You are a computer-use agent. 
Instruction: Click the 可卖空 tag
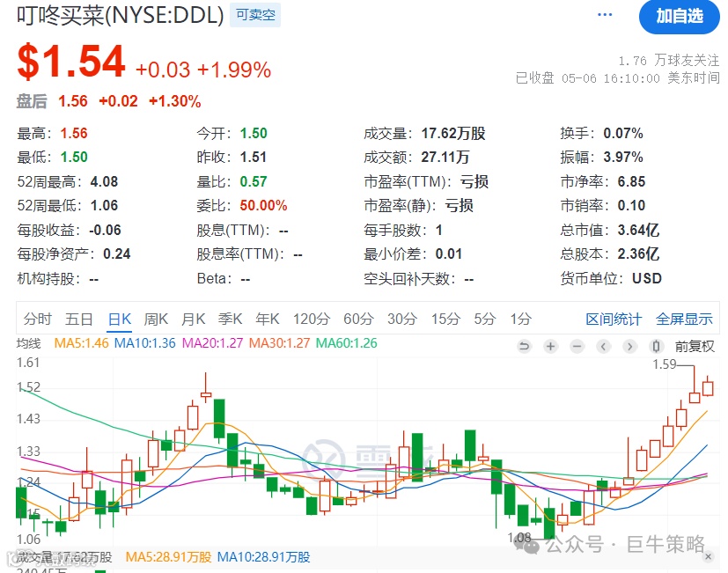click(255, 15)
